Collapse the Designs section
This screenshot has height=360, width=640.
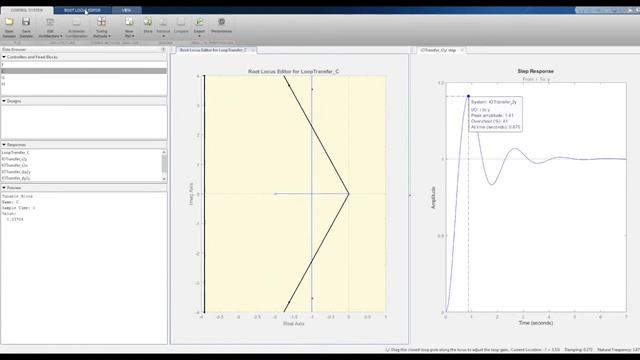pyautogui.click(x=4, y=101)
